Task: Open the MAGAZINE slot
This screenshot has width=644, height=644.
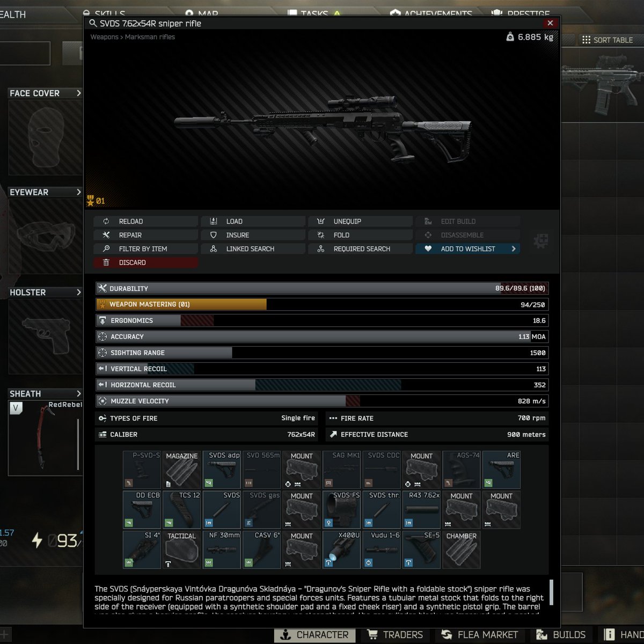Action: click(182, 470)
